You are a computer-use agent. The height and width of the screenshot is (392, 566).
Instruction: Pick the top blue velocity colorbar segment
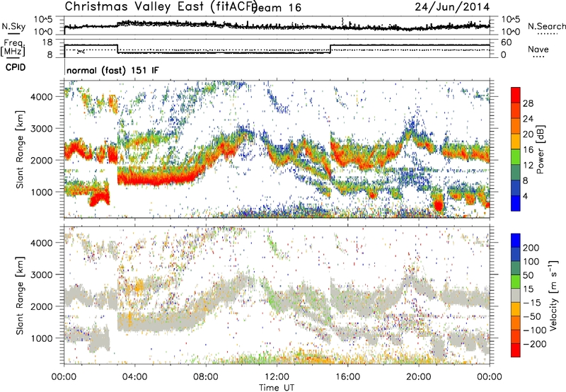(x=516, y=241)
